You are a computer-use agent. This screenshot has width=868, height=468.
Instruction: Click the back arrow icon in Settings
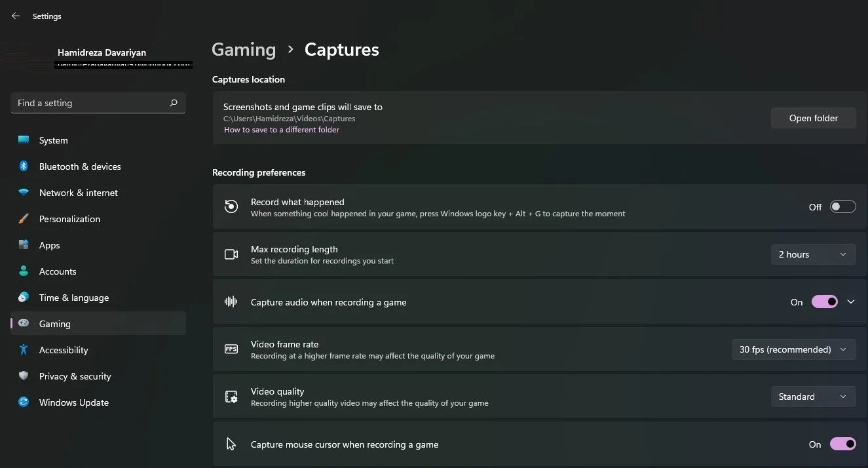coord(16,16)
